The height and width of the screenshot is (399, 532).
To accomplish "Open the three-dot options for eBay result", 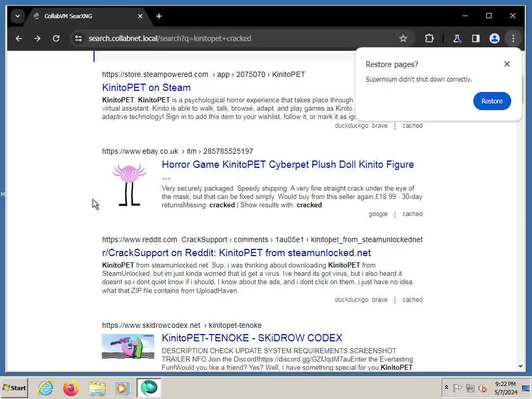I will [395, 215].
